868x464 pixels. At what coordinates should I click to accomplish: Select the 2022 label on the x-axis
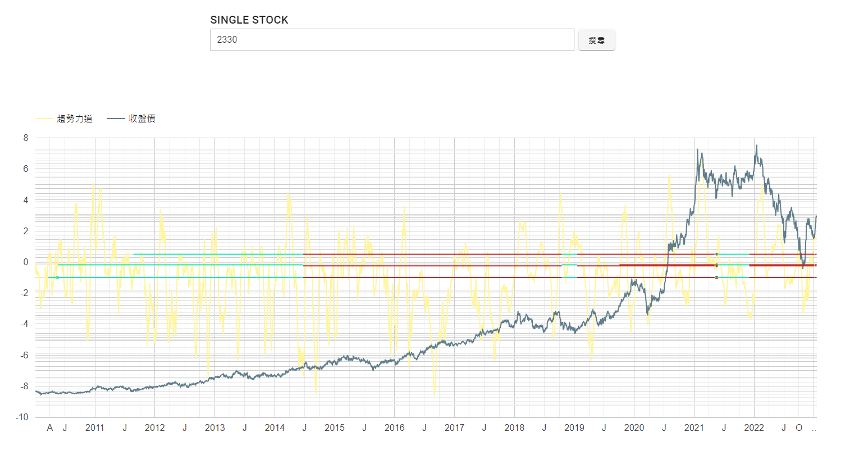coord(753,428)
